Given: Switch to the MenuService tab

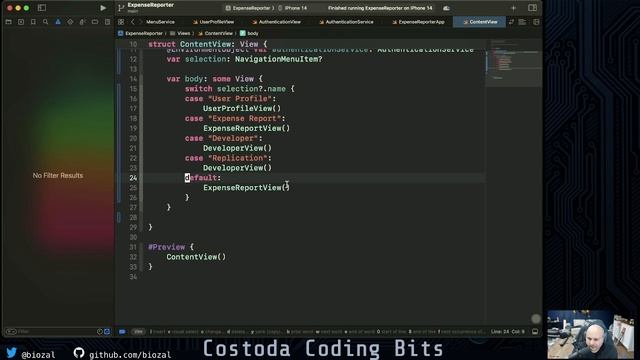Looking at the screenshot, I should (x=160, y=22).
